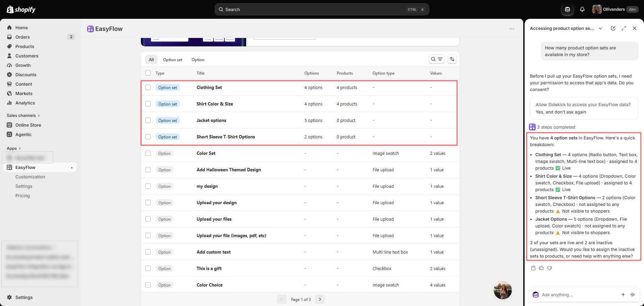Click the Sidekick icon inside Ask anything box
644x306 pixels.
click(536, 295)
